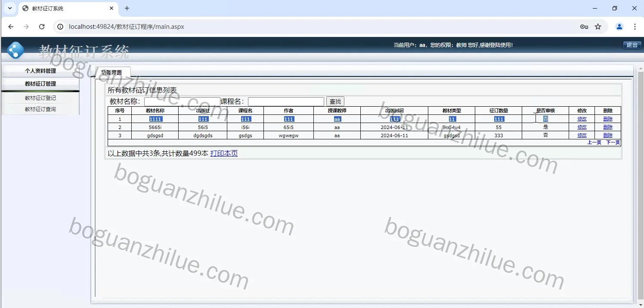The image size is (644, 308).
Task: Select cell text 5665i
Action: (x=155, y=127)
